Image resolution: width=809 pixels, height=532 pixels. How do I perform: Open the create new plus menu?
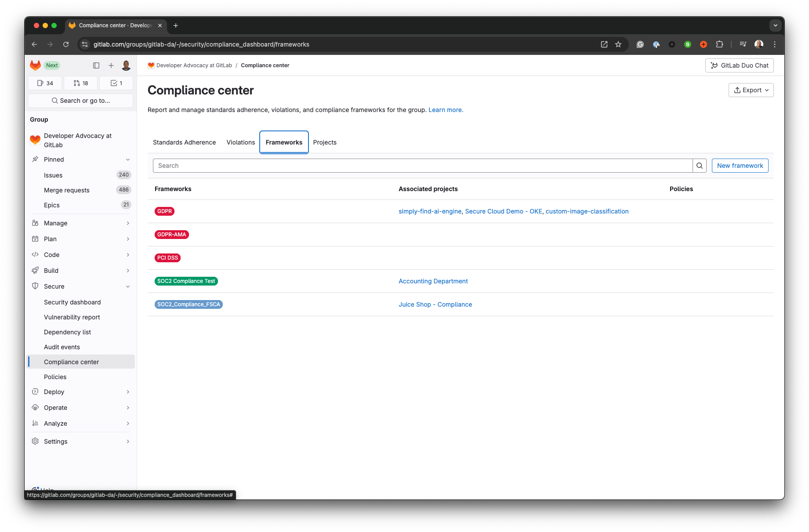click(x=111, y=65)
